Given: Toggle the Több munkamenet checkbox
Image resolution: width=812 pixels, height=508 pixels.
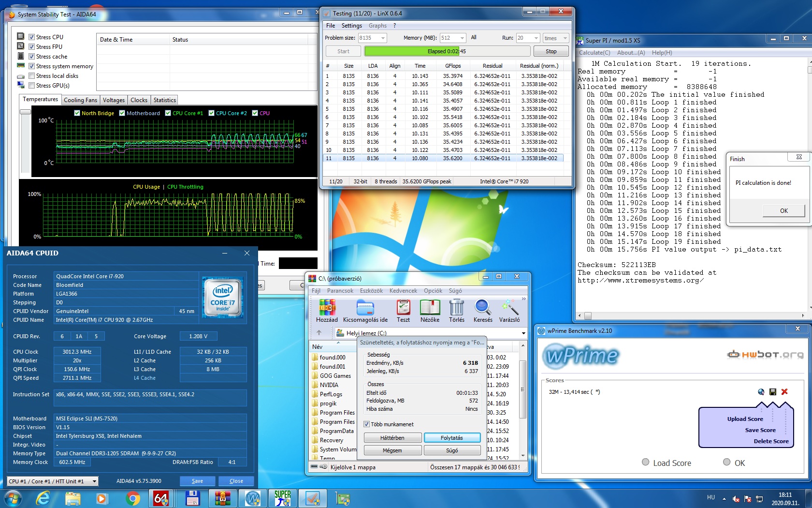Looking at the screenshot, I should pyautogui.click(x=366, y=424).
